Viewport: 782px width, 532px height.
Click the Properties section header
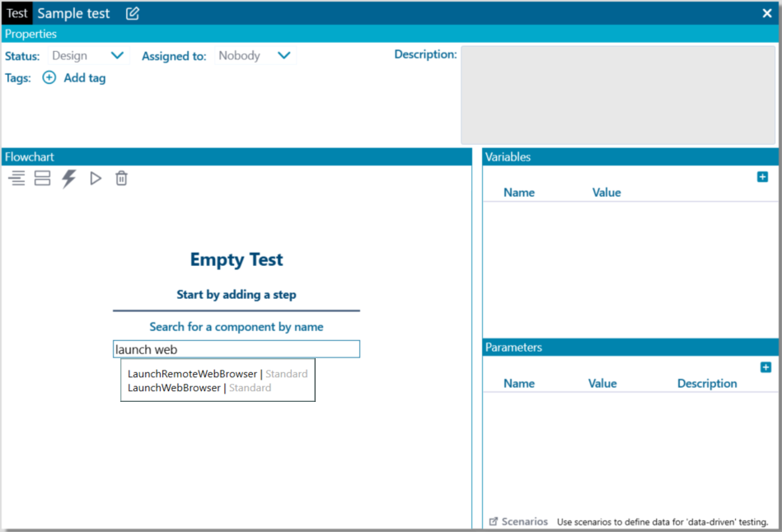click(390, 34)
